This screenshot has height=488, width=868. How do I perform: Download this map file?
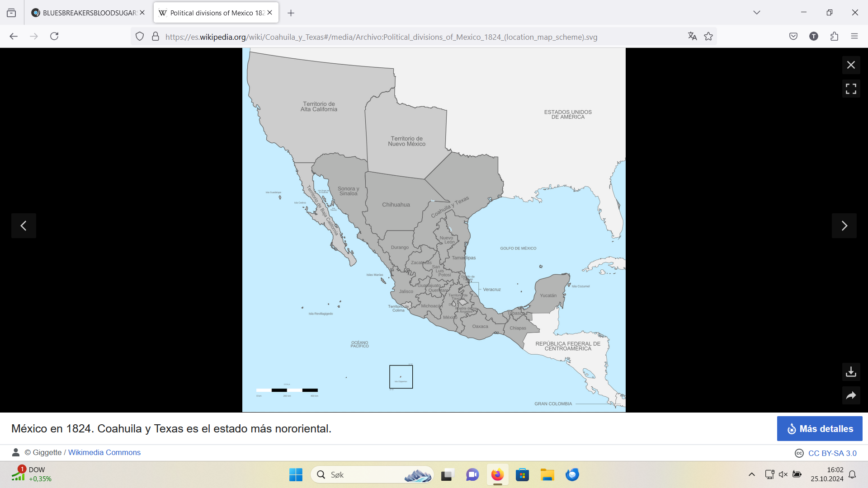[x=851, y=372]
